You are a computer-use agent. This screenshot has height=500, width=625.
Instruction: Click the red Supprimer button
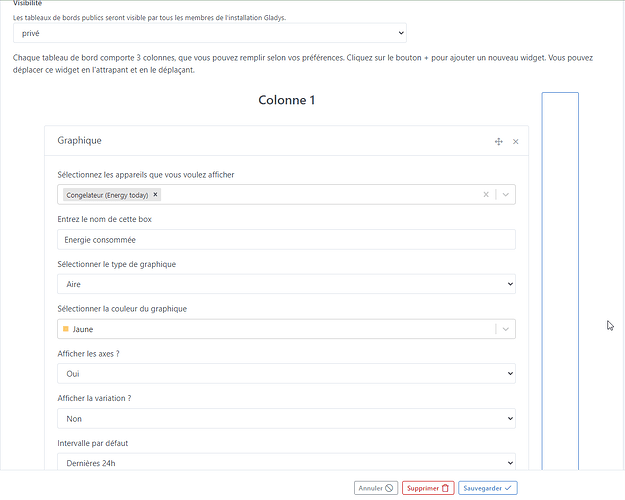coord(428,488)
